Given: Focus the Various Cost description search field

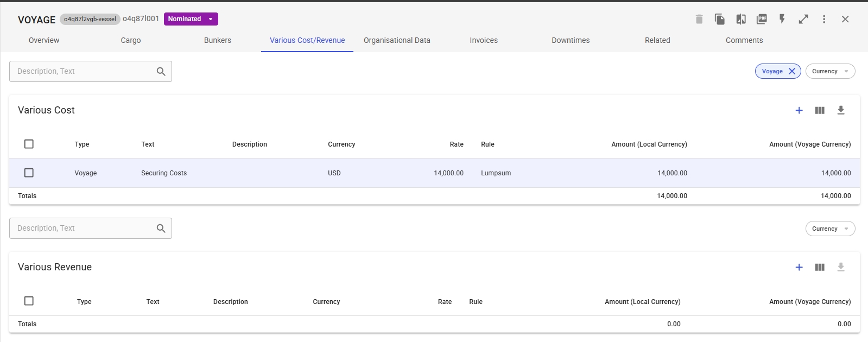Looking at the screenshot, I should point(84,71).
